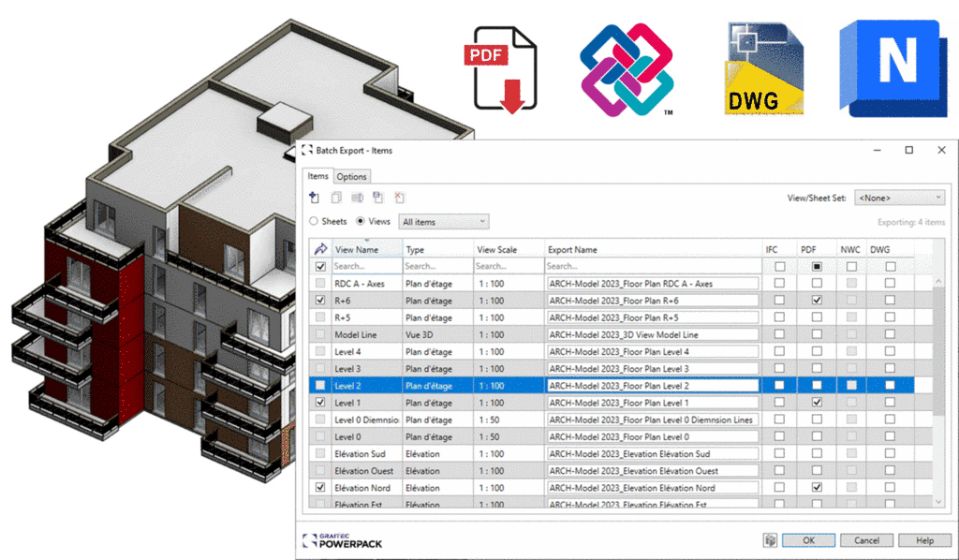Screen dimensions: 959x560
Task: Click the Batch Export title bar icon
Action: (x=307, y=150)
